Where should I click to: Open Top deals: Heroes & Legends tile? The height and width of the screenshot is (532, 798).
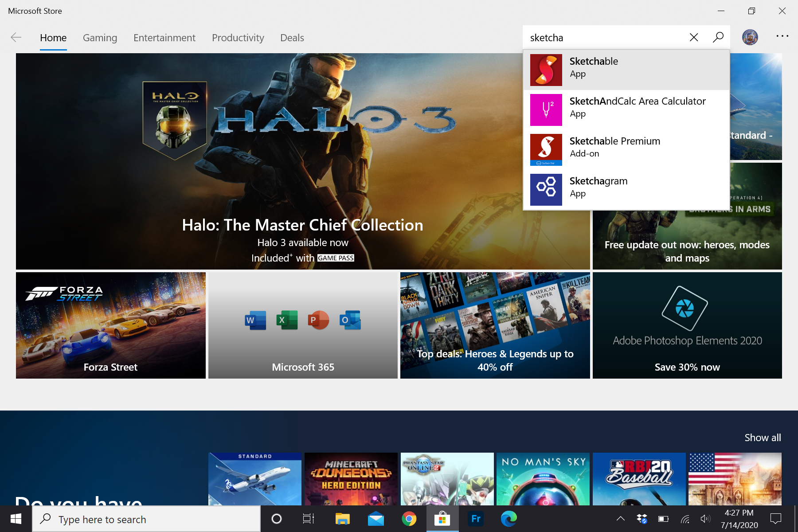[x=495, y=325]
